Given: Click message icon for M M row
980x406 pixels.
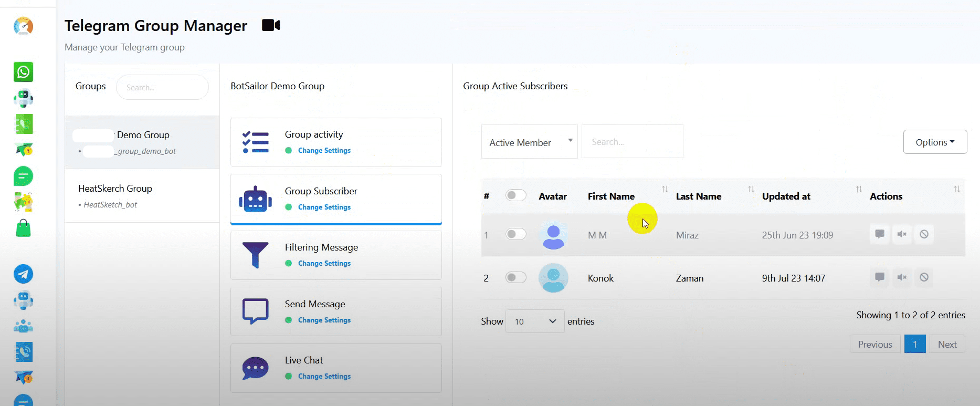Looking at the screenshot, I should pos(880,234).
